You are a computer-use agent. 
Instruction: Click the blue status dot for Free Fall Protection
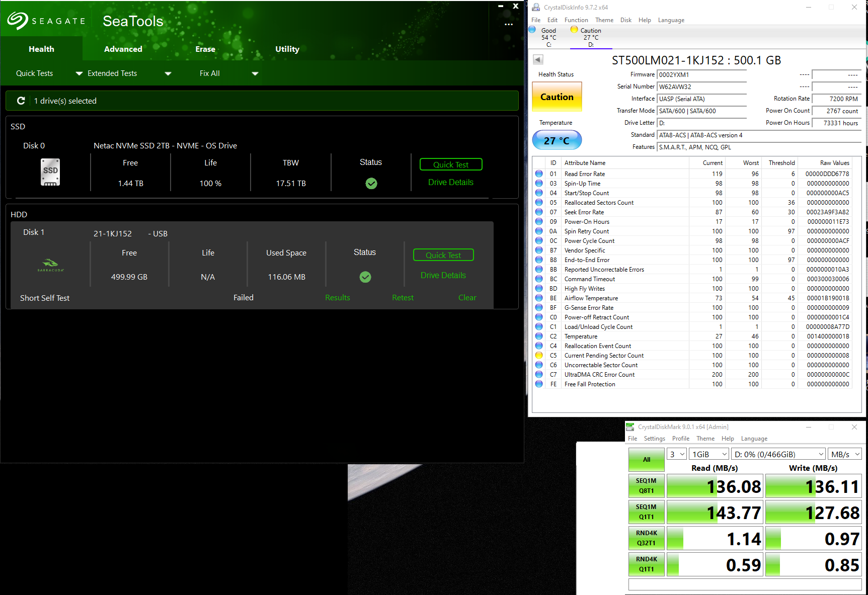coord(539,384)
